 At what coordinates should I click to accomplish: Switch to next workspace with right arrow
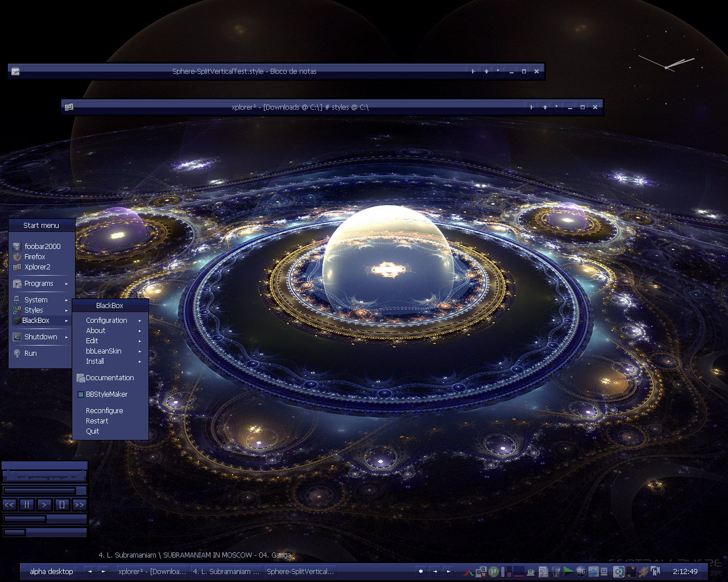(x=103, y=571)
